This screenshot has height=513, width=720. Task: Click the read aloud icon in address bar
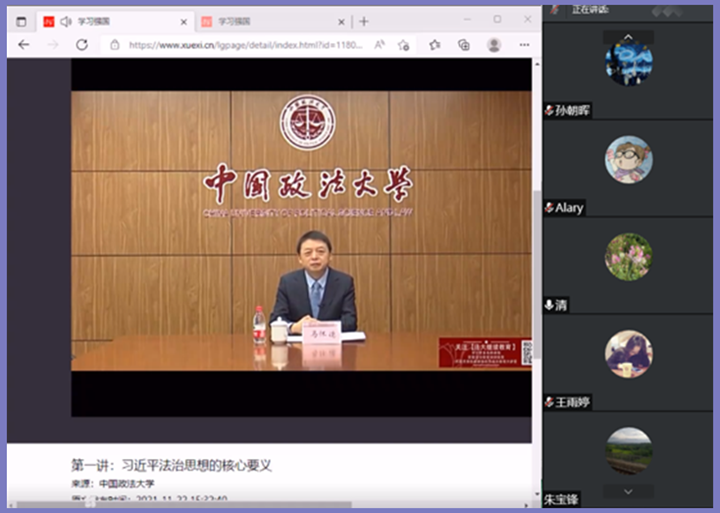coord(379,45)
